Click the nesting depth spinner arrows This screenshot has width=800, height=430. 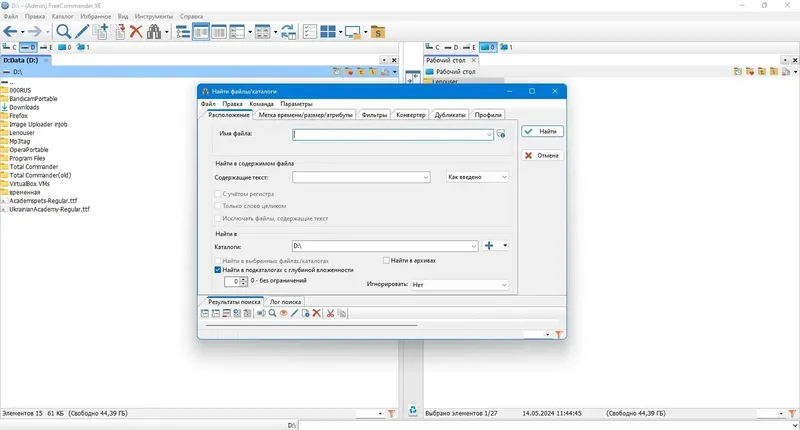click(x=244, y=281)
